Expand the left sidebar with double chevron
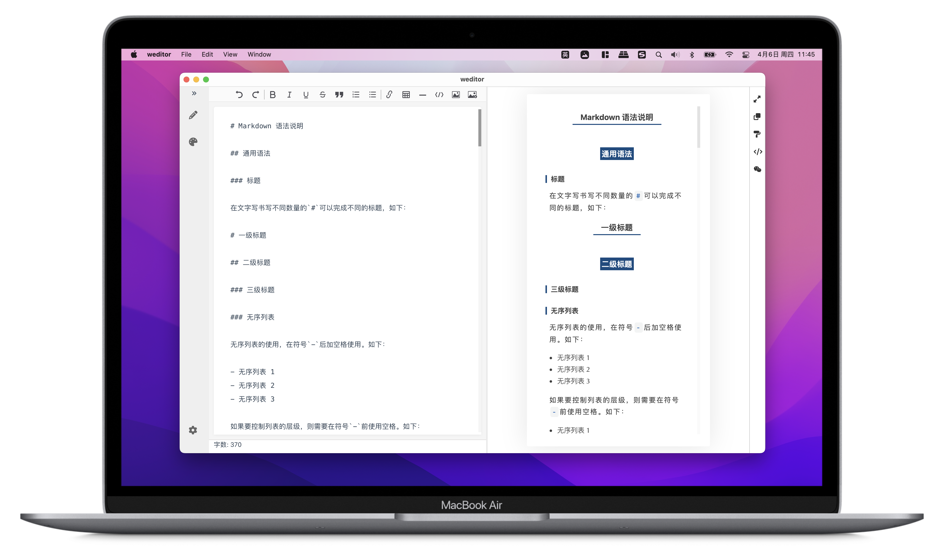Screen dimensions: 945x560 point(194,93)
